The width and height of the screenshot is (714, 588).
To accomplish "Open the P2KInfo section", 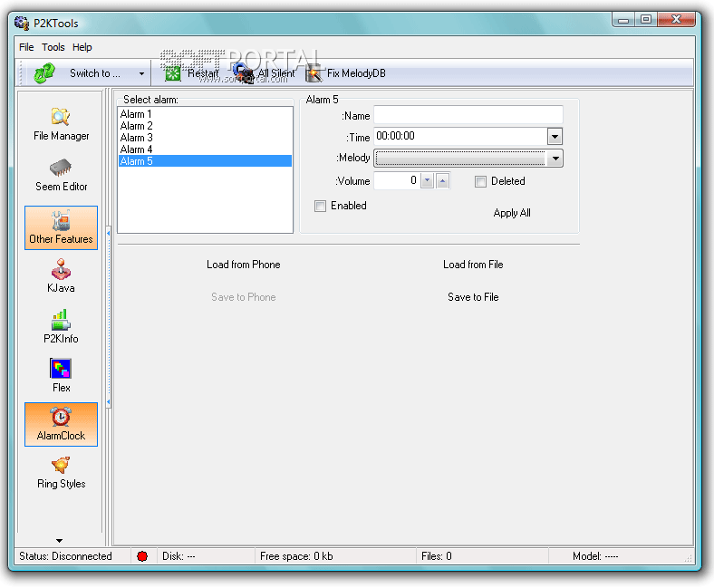I will coord(61,326).
